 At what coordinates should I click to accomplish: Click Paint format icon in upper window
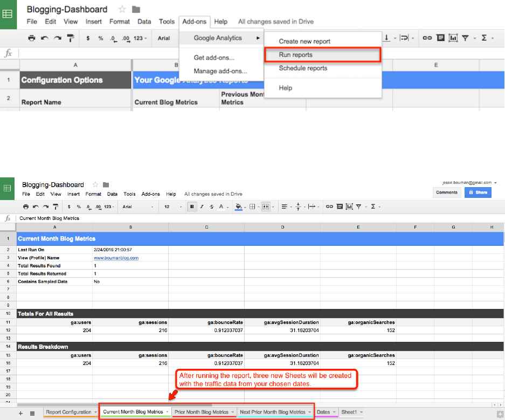(71, 38)
